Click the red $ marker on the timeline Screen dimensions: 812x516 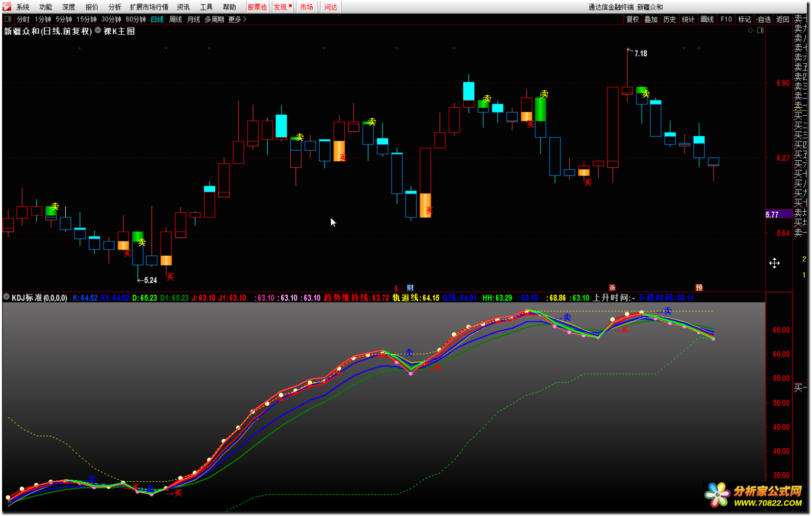(396, 288)
